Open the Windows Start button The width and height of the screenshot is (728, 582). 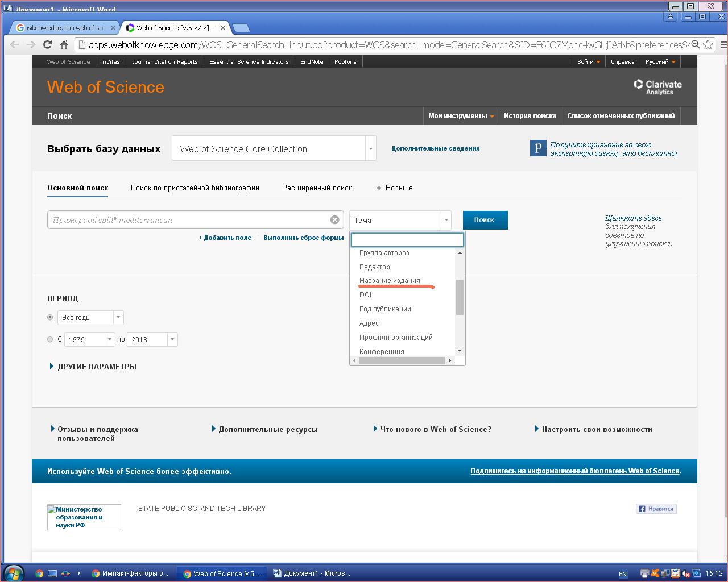[x=14, y=573]
